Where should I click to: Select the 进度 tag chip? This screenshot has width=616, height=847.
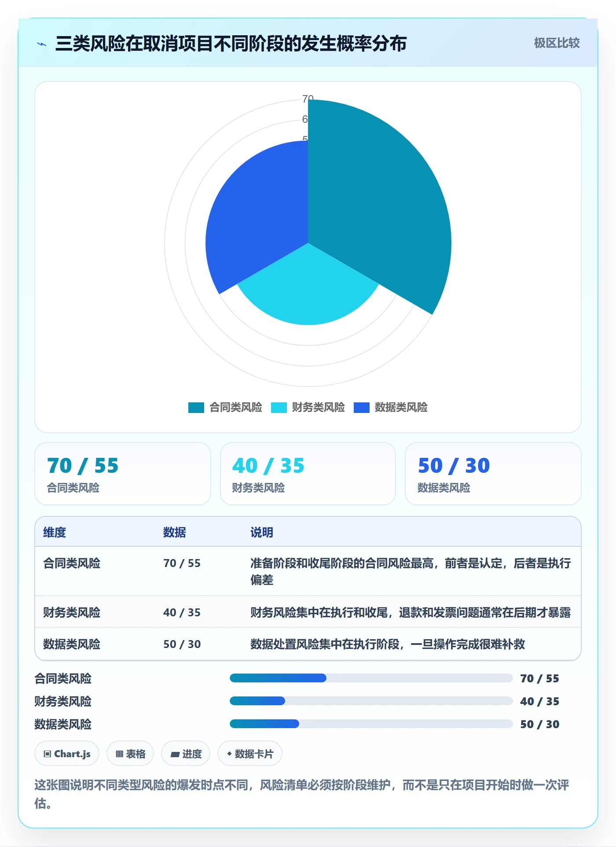(x=186, y=754)
